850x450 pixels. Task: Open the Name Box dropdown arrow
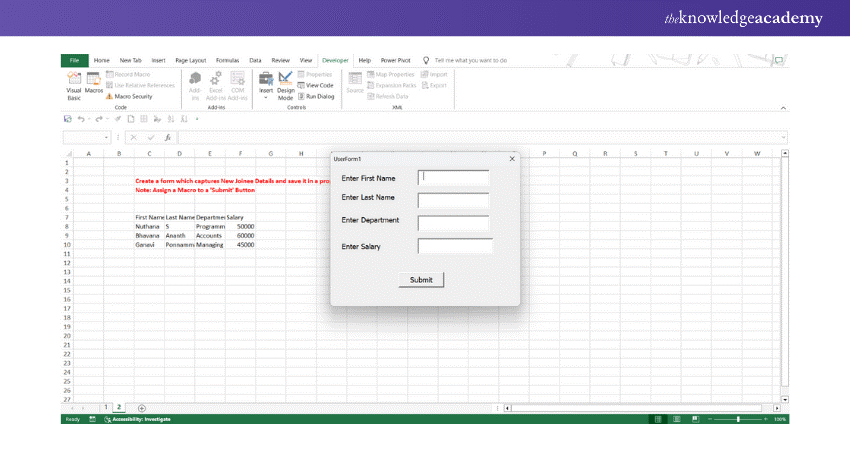[x=106, y=137]
